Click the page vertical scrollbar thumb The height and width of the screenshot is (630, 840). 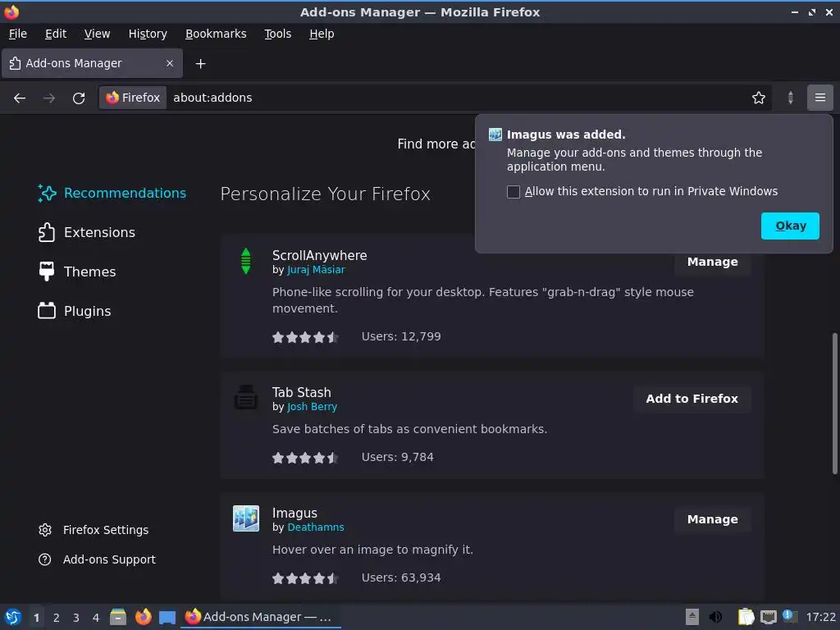(834, 404)
